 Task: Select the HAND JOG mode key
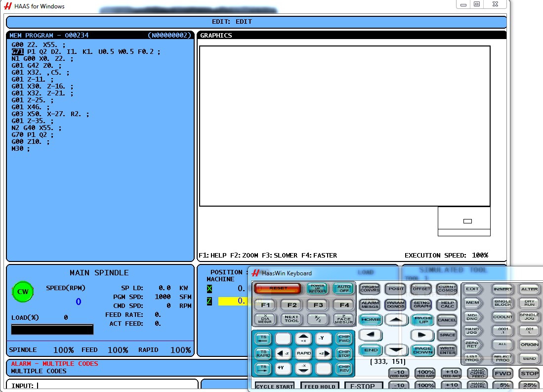tap(472, 330)
